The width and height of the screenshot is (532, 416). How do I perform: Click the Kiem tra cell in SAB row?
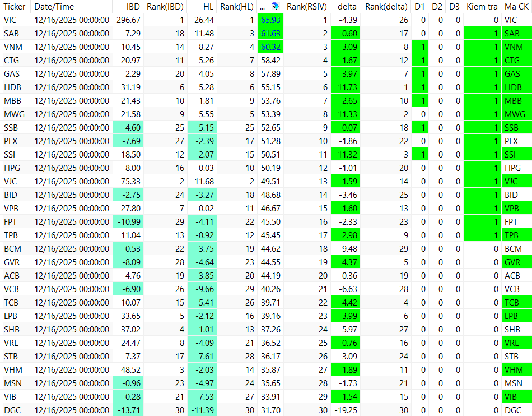point(482,34)
